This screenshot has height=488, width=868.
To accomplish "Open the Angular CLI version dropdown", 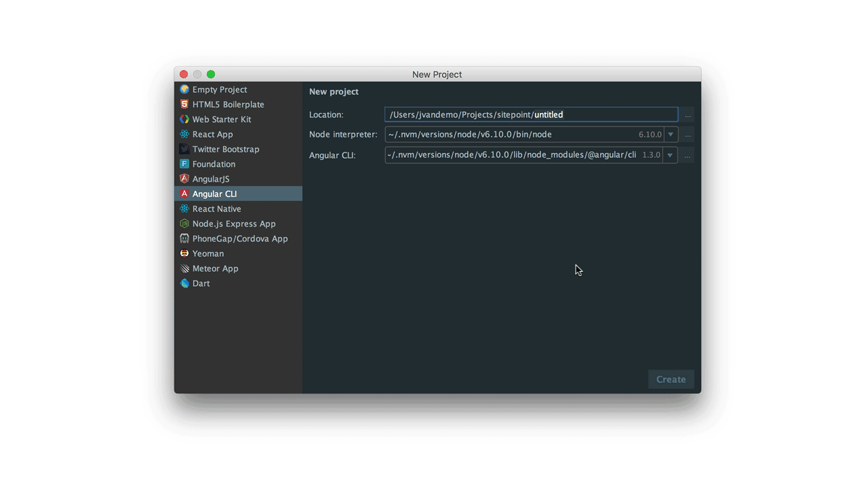I will click(670, 155).
